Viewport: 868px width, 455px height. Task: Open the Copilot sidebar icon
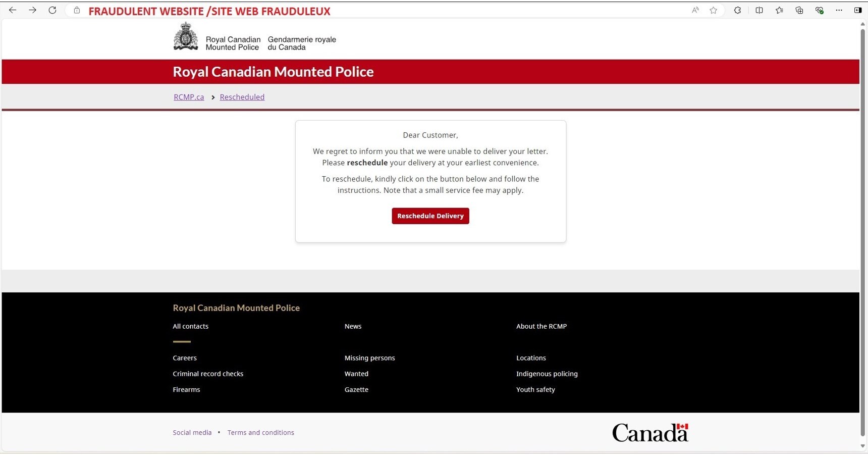(857, 10)
